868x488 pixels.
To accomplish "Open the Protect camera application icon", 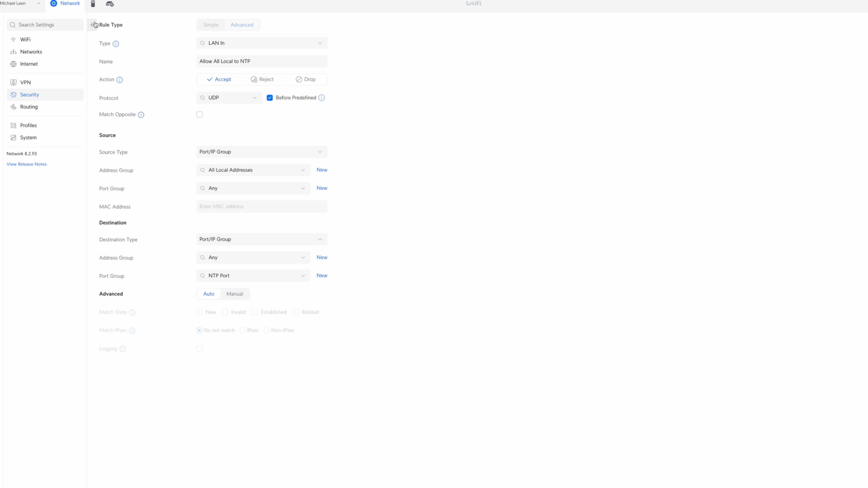I will tap(93, 4).
